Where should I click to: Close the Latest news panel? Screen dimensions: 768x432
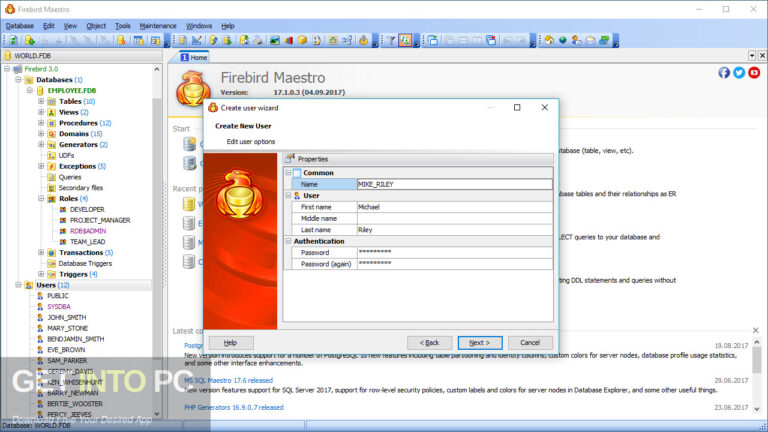click(755, 331)
